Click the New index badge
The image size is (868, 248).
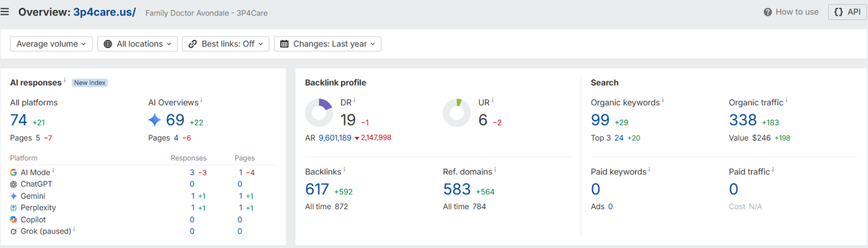89,82
